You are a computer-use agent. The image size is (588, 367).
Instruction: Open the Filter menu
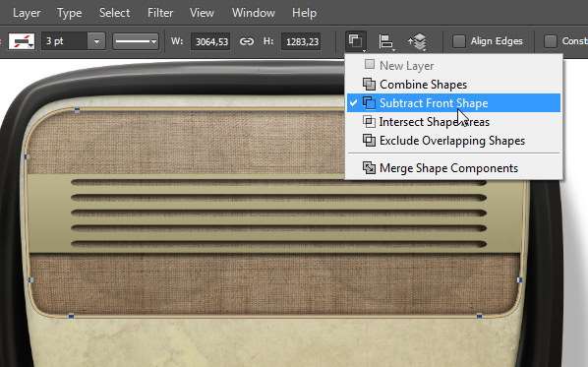point(160,13)
